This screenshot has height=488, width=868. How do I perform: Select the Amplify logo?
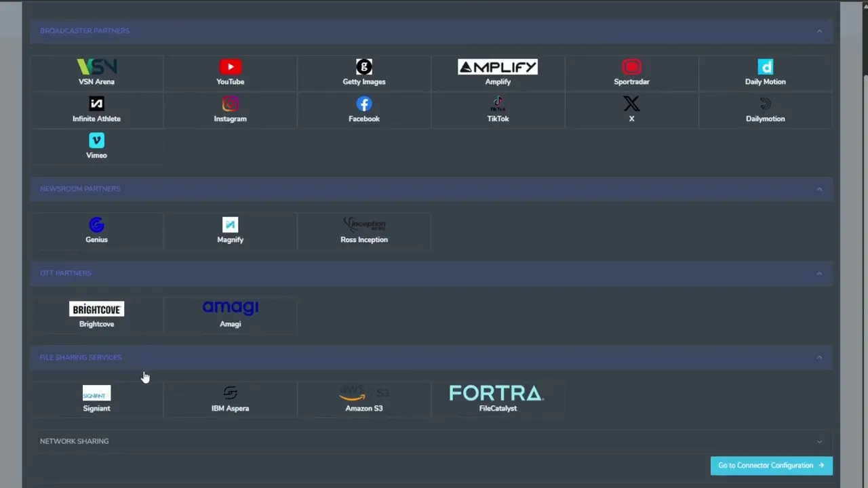pos(498,66)
